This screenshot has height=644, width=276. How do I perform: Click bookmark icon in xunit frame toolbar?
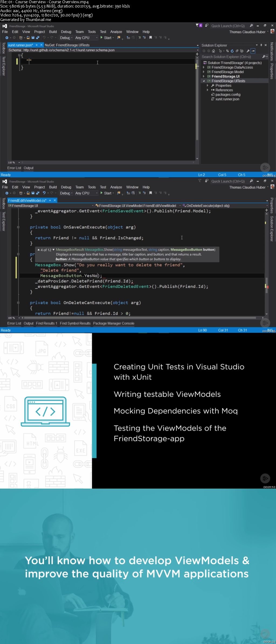click(150, 38)
